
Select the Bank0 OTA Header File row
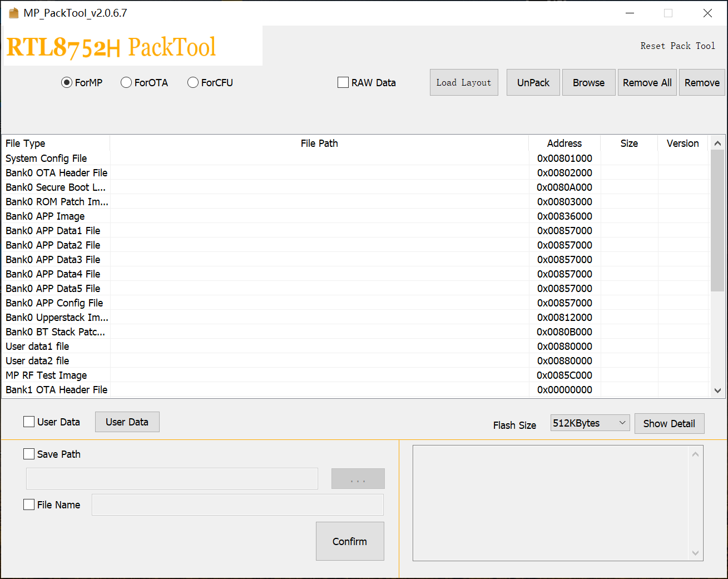click(356, 173)
